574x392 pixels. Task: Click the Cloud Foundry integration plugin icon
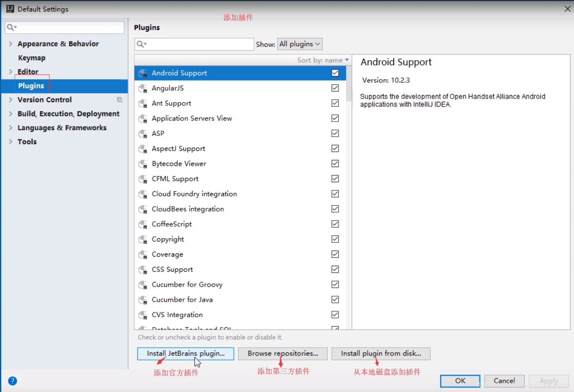(143, 194)
